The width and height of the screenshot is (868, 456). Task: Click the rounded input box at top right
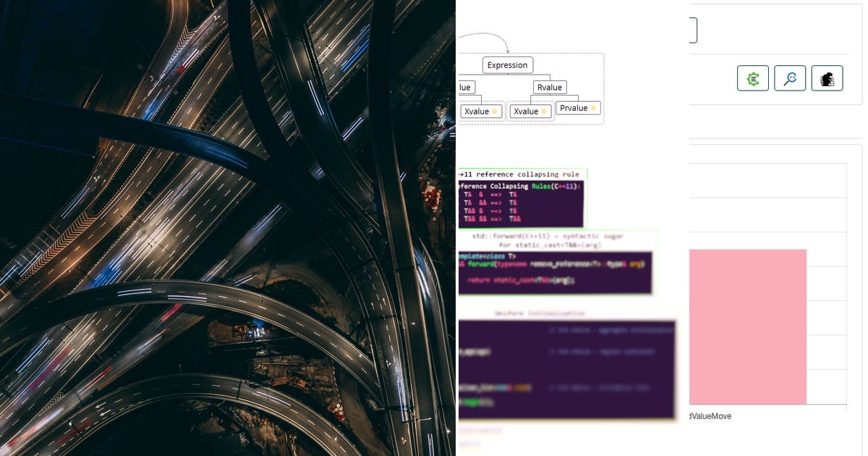pyautogui.click(x=680, y=29)
